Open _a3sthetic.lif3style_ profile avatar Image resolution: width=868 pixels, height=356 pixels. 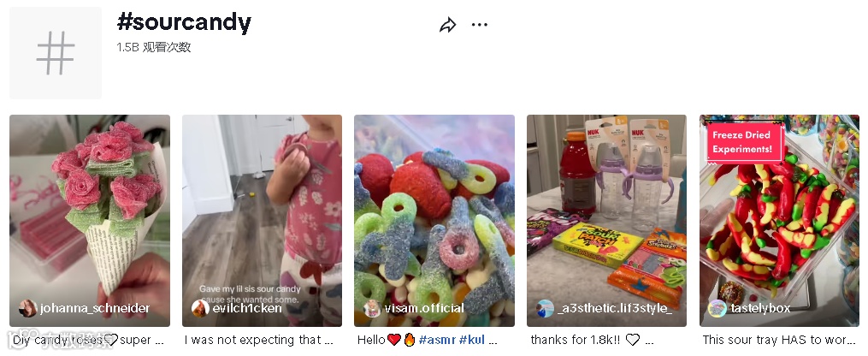546,308
